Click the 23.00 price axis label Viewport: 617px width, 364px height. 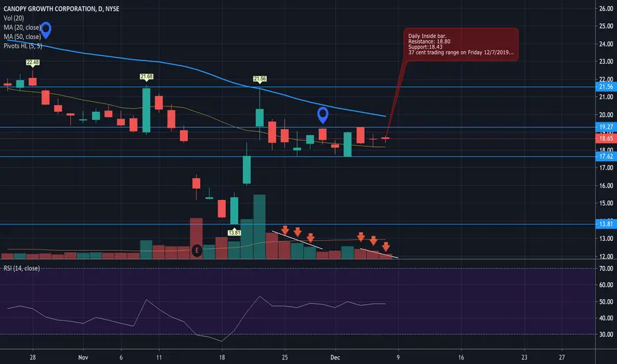tap(606, 62)
